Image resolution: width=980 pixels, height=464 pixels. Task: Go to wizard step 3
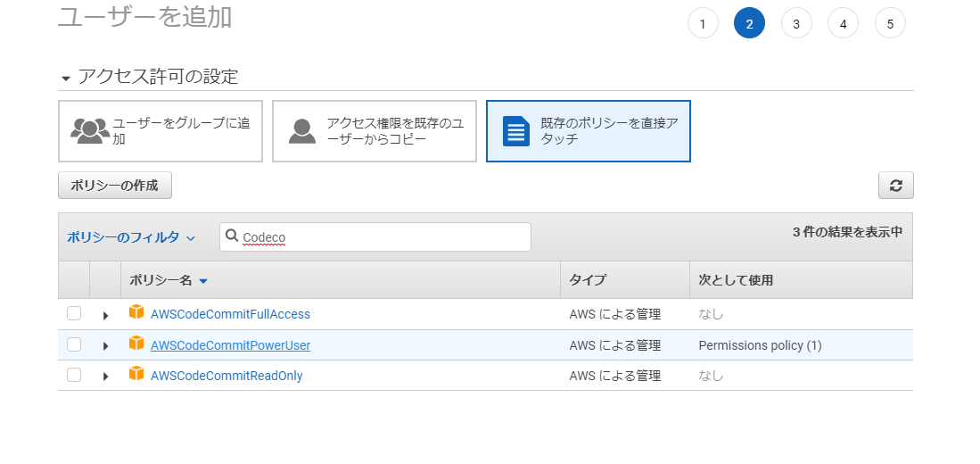796,24
